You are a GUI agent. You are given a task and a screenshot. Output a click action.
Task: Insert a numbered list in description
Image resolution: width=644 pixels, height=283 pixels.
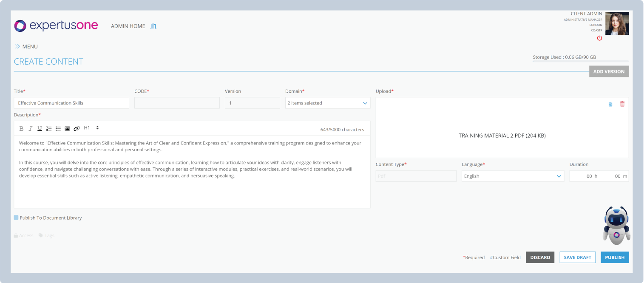(x=49, y=128)
